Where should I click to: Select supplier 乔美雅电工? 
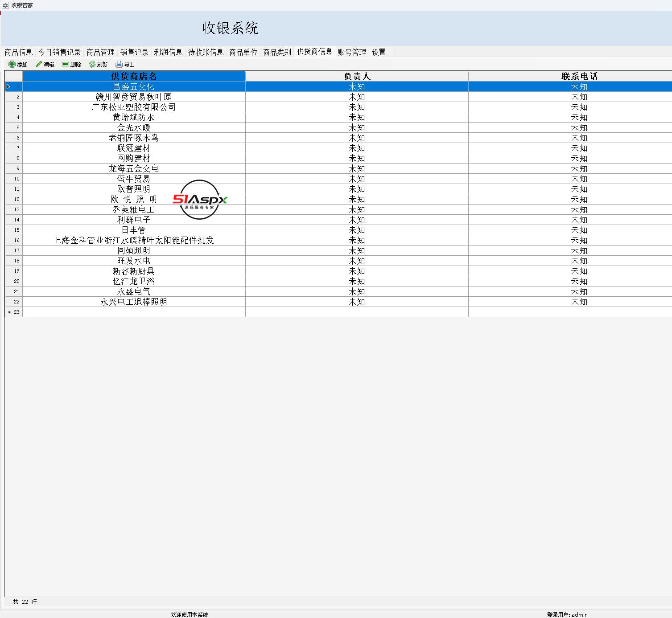click(134, 209)
